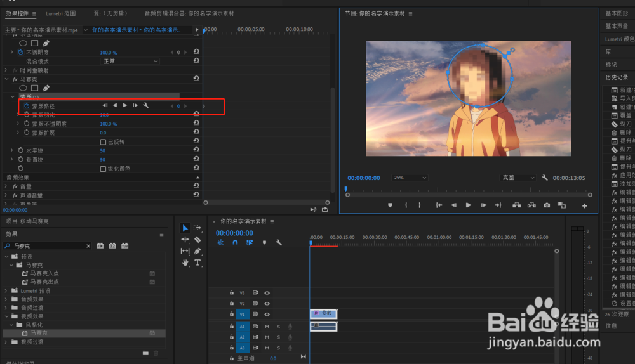The image size is (635, 364).
Task: Select the Ripple Edit tool
Action: coord(185,240)
